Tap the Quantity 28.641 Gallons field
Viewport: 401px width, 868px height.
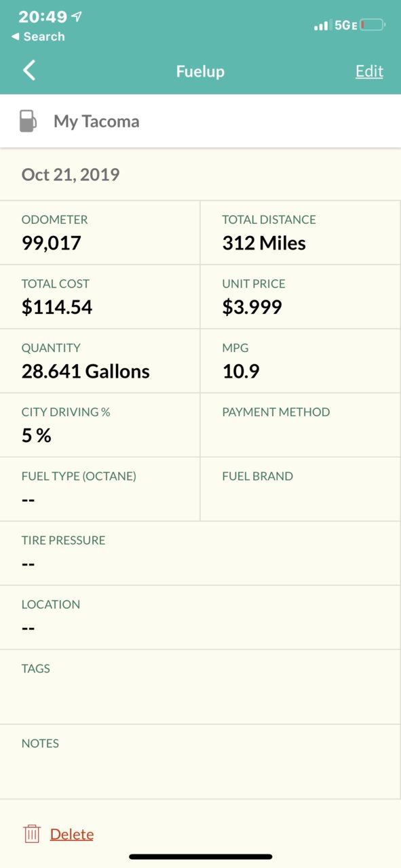pyautogui.click(x=100, y=361)
